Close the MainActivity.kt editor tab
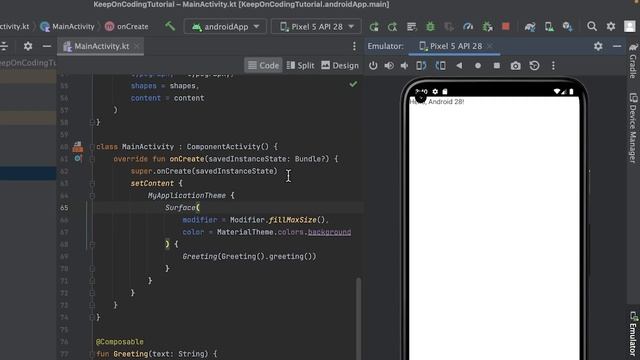 (x=137, y=46)
